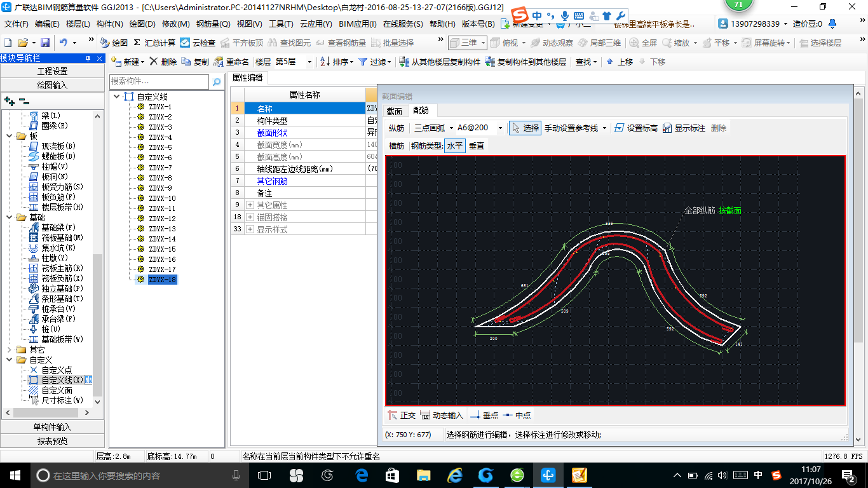This screenshot has height=488, width=868.
Task: Select 筏板基础(M) in navigation tree
Action: click(x=62, y=238)
